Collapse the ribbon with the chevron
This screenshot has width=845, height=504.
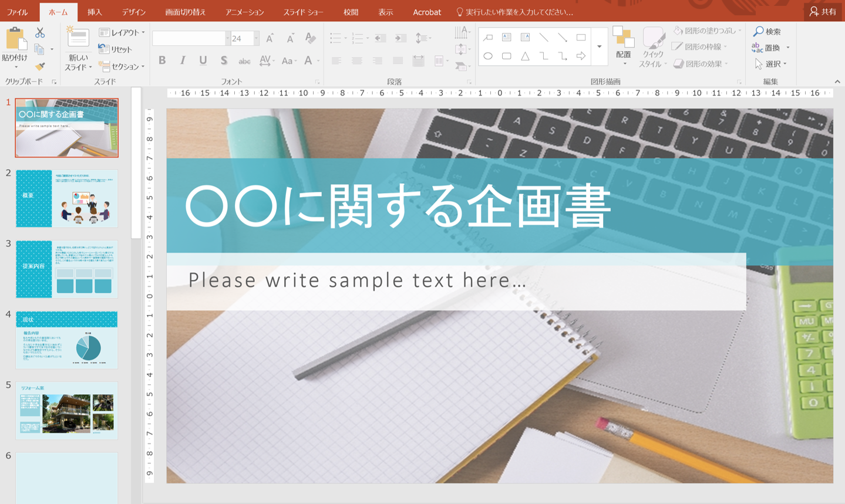837,82
